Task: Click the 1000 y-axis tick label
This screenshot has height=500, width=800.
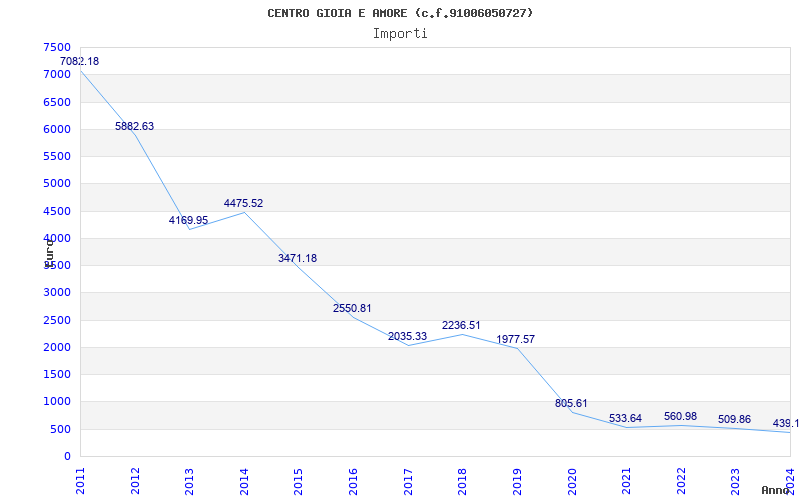Action: 55,402
